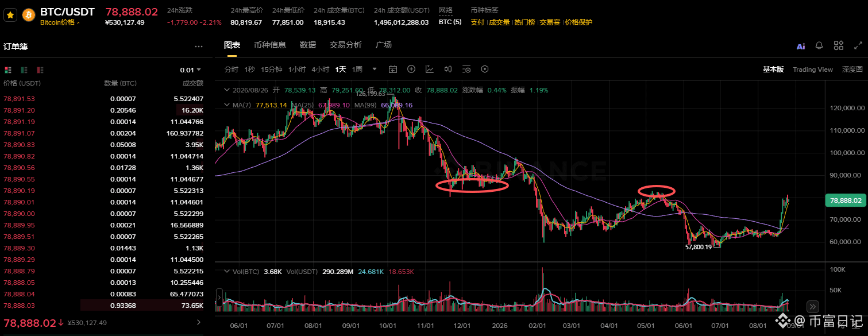Select the 1秒 chart interval
The height and width of the screenshot is (336, 868).
(x=249, y=69)
